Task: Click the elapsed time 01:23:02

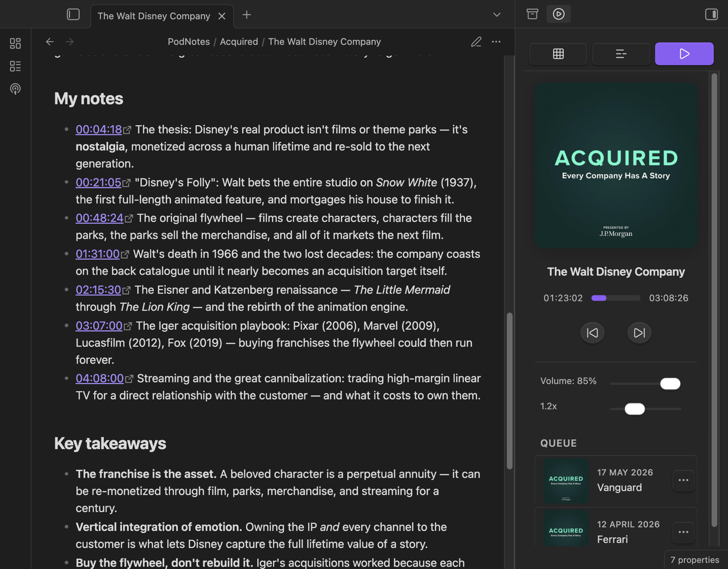Action: click(x=563, y=298)
